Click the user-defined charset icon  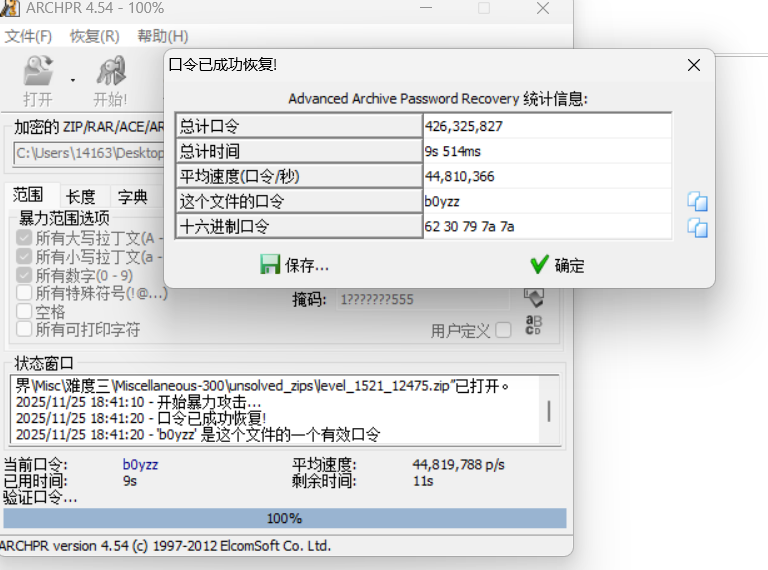[533, 326]
